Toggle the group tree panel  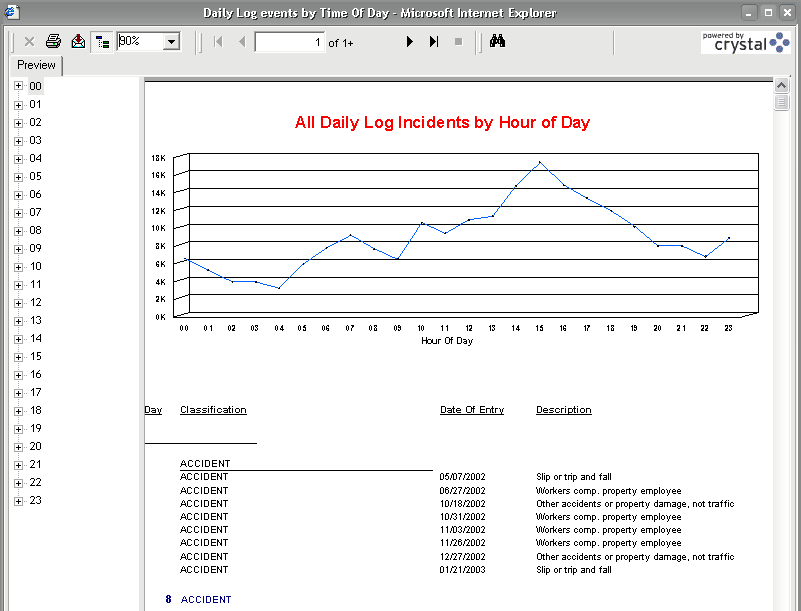point(102,42)
